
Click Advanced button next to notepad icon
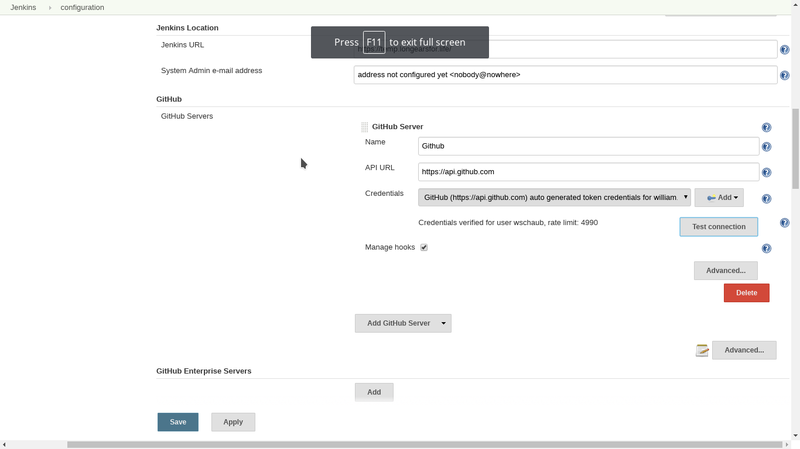coord(744,350)
